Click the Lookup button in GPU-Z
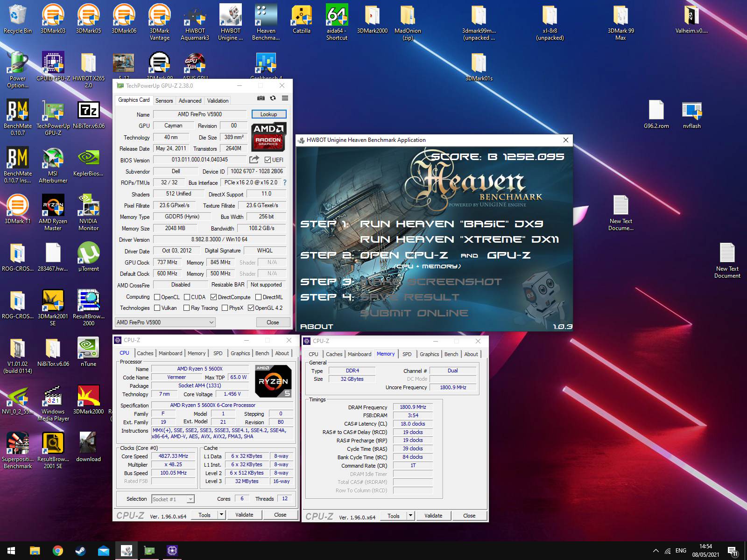 click(269, 114)
